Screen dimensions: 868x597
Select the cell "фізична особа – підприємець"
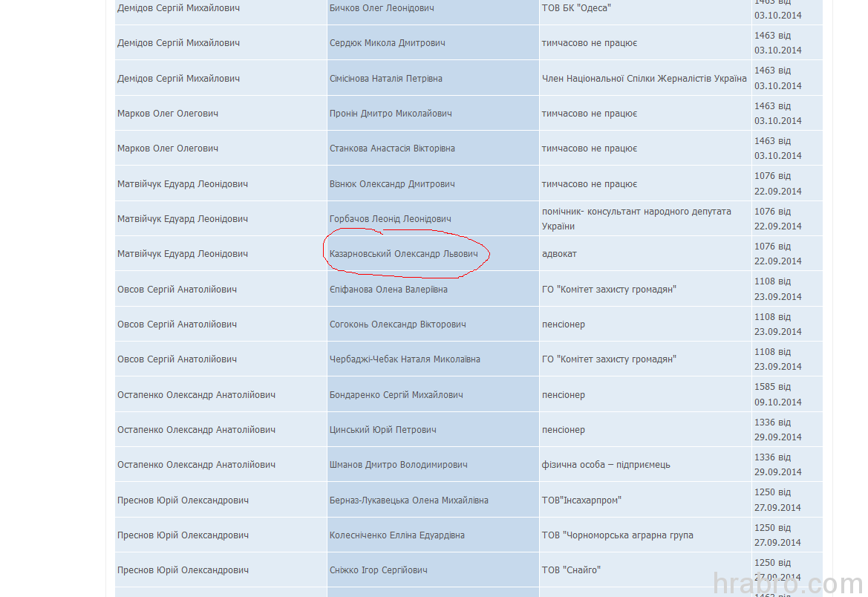point(606,465)
